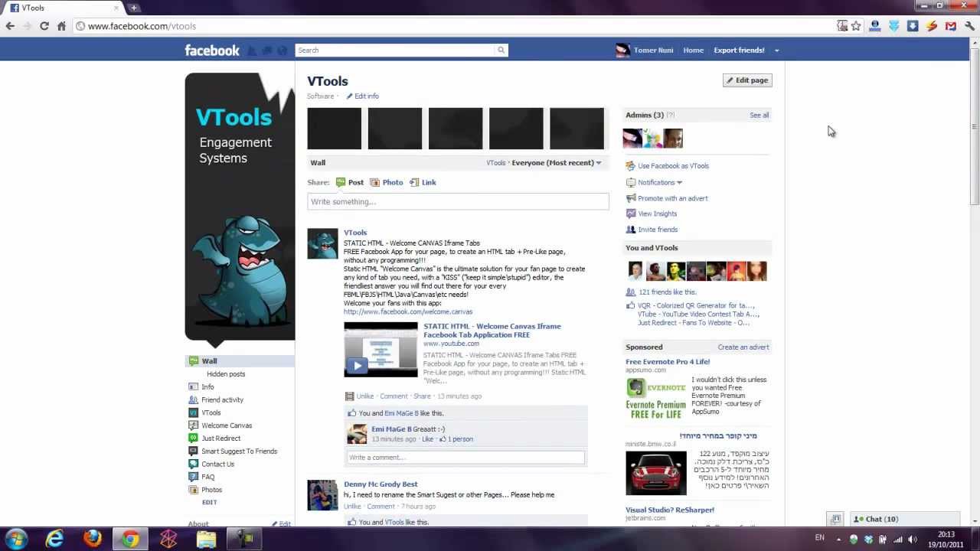Bookmark this page with star icon
The image size is (980, 551).
coord(856,26)
